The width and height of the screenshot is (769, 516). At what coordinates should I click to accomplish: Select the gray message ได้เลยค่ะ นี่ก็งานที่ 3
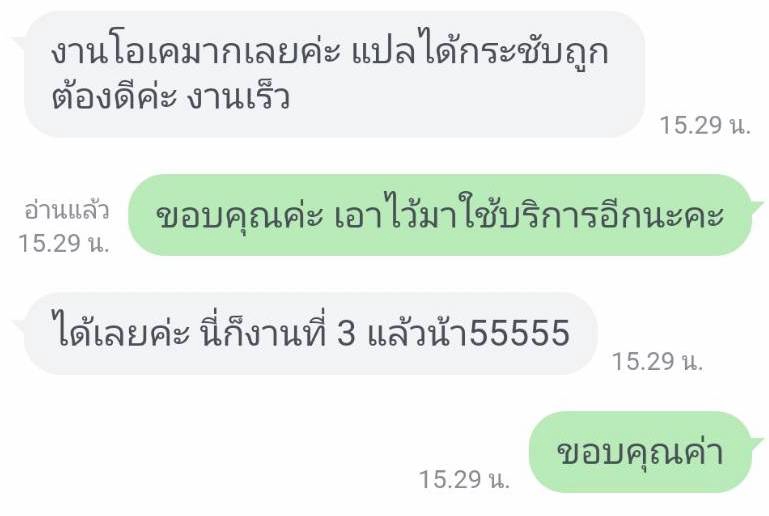(311, 334)
